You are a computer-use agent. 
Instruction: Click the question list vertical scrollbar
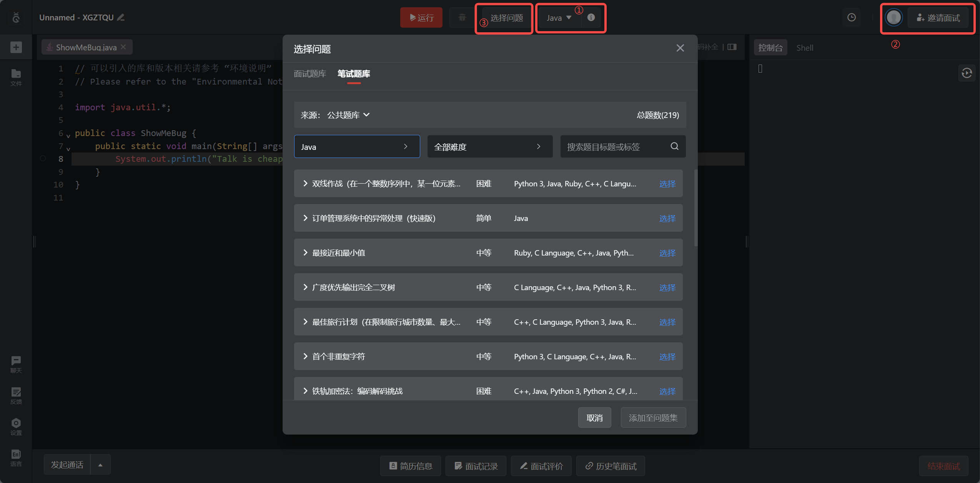pos(695,207)
